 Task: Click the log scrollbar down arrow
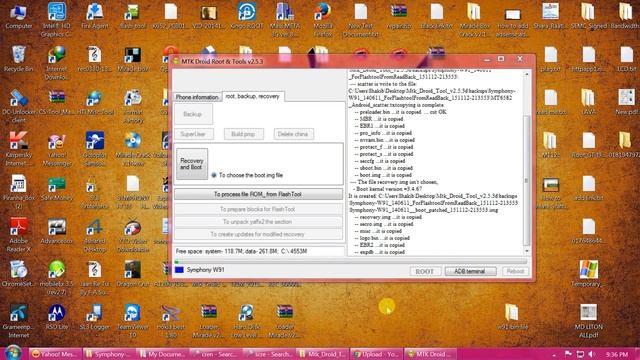pos(527,251)
